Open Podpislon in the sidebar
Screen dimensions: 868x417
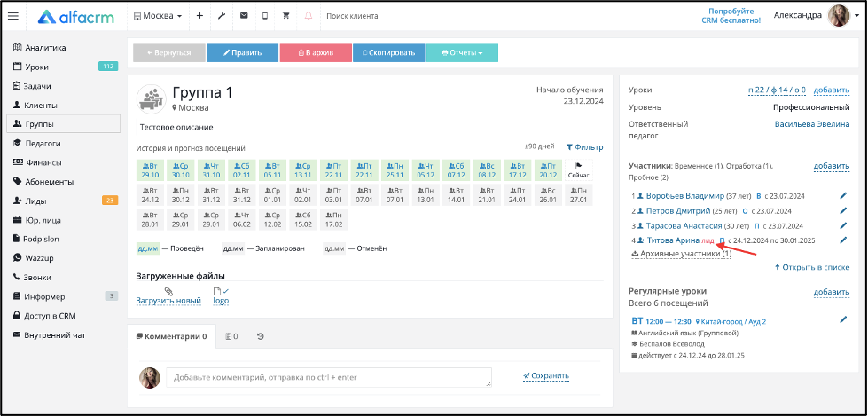click(36, 239)
